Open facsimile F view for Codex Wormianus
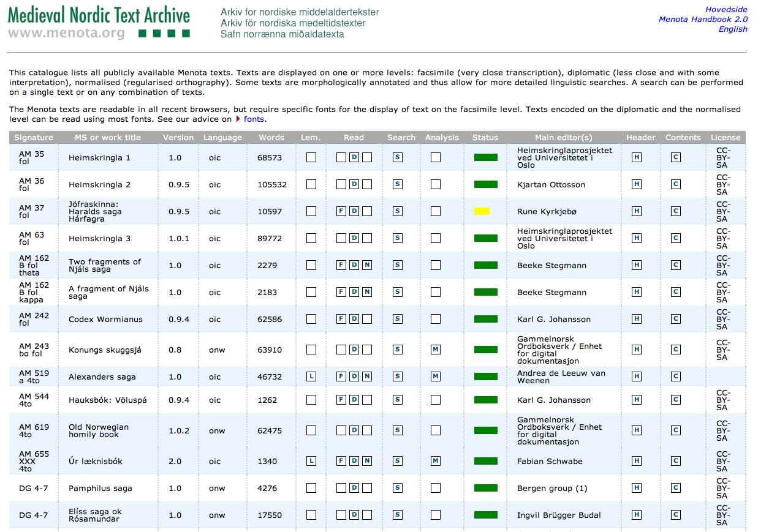Image resolution: width=758 pixels, height=532 pixels. [x=341, y=319]
